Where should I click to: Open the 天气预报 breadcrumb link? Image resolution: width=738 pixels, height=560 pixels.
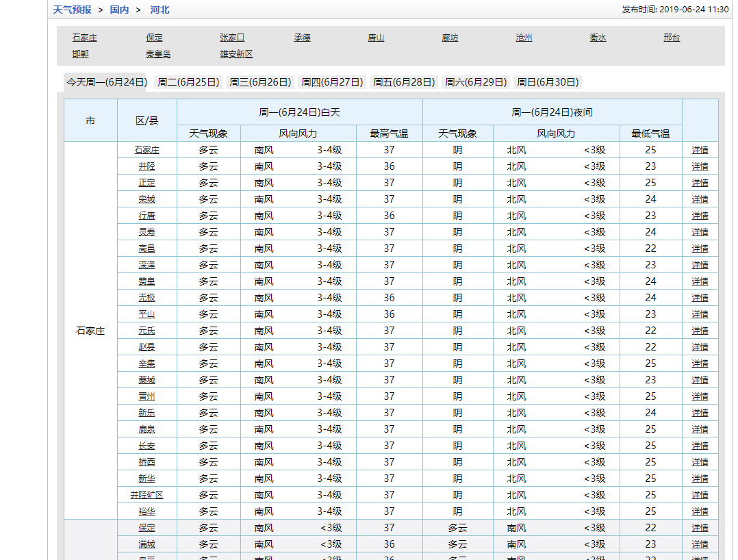point(72,10)
